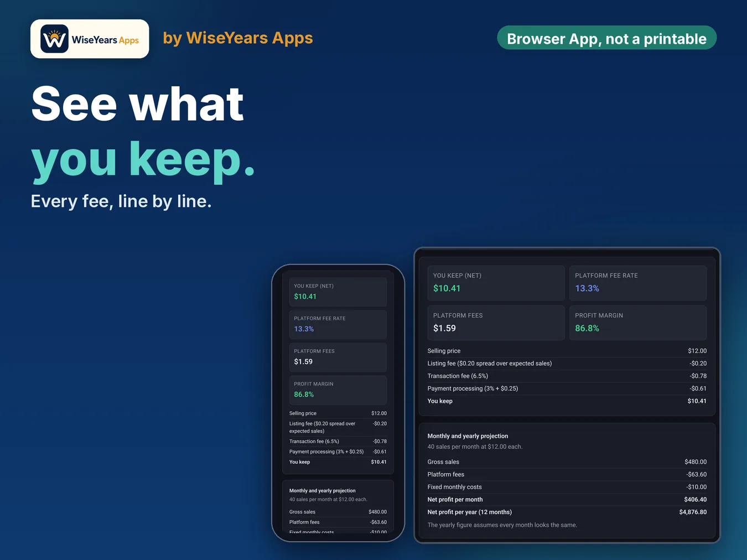Select the PROFIT MARGIN 86.8% card in tablet mockup
This screenshot has height=560, width=747.
click(638, 323)
